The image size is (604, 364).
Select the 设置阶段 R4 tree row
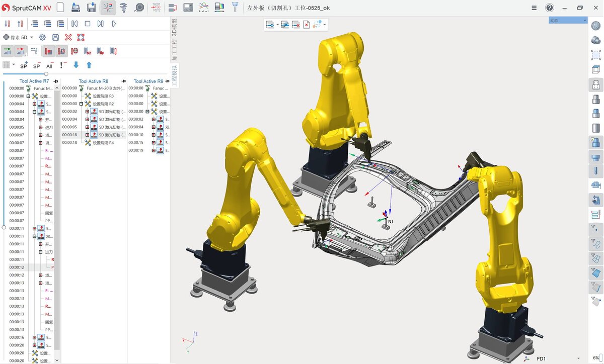click(94, 143)
